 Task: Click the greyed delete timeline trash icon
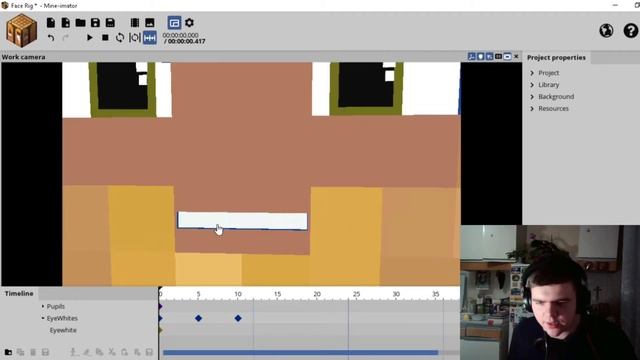point(33,352)
